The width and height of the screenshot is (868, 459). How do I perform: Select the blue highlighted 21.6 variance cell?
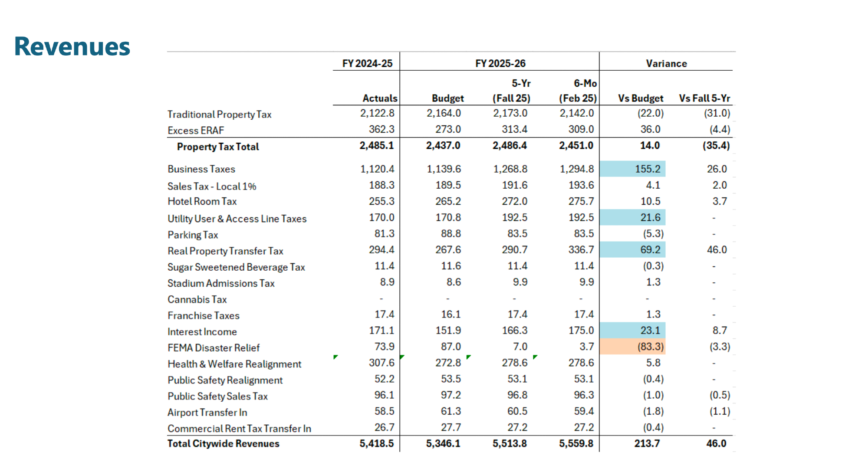pos(633,217)
